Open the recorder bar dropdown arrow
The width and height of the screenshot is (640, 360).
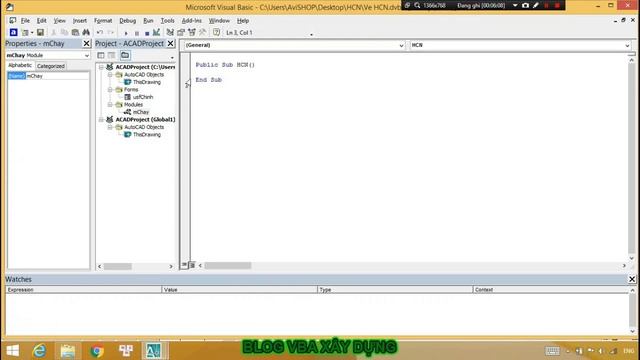(x=515, y=5)
